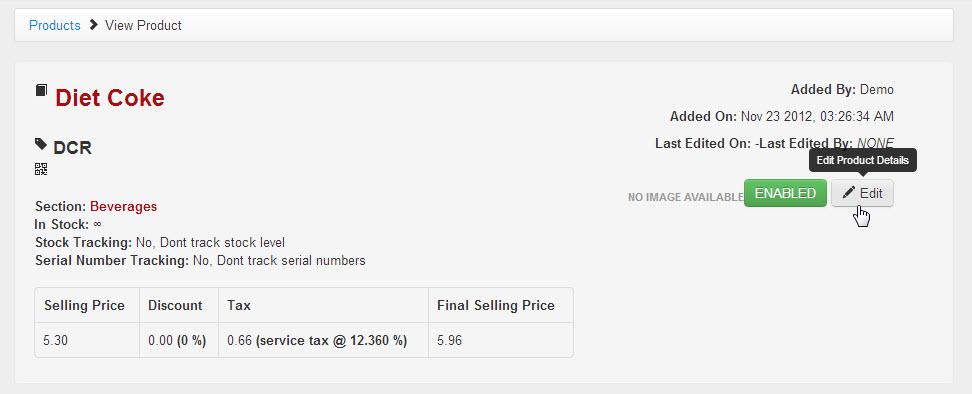Open the Beverages section link
Screen dimensions: 972x394
click(x=123, y=206)
